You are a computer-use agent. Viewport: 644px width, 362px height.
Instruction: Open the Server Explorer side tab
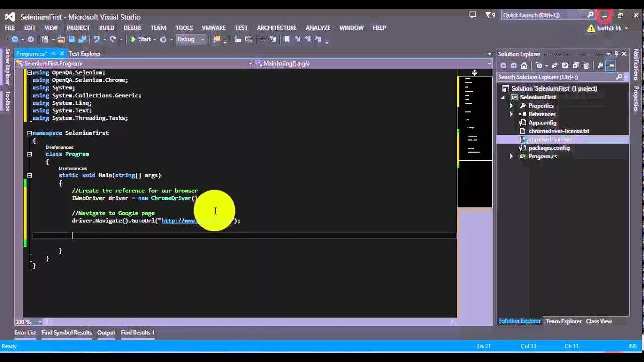click(7, 66)
